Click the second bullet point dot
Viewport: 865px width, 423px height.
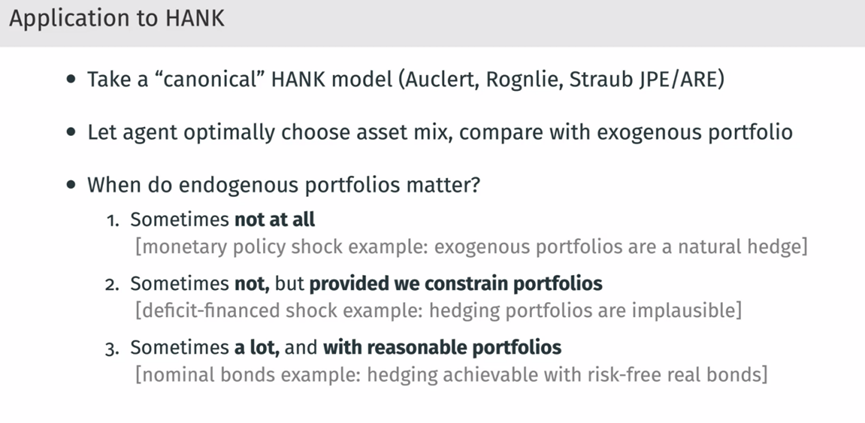71,133
